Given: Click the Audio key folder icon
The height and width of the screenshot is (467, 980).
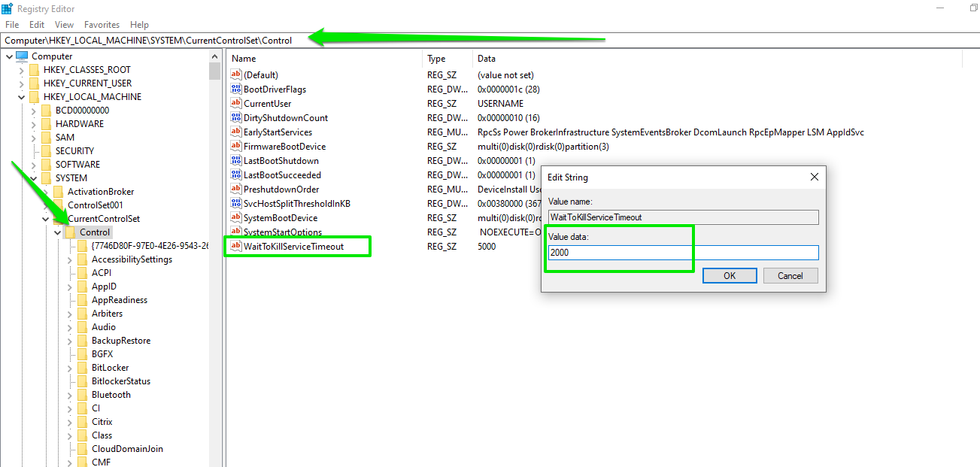Looking at the screenshot, I should point(83,327).
